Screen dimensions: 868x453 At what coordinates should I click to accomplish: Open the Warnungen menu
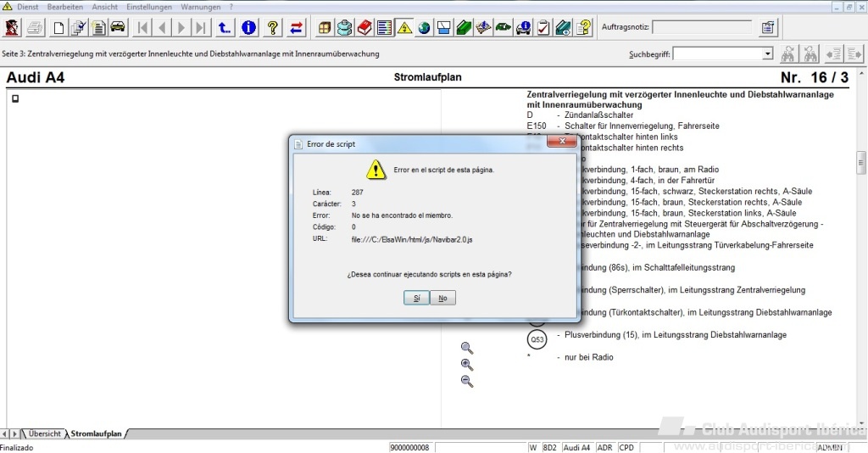pos(200,7)
